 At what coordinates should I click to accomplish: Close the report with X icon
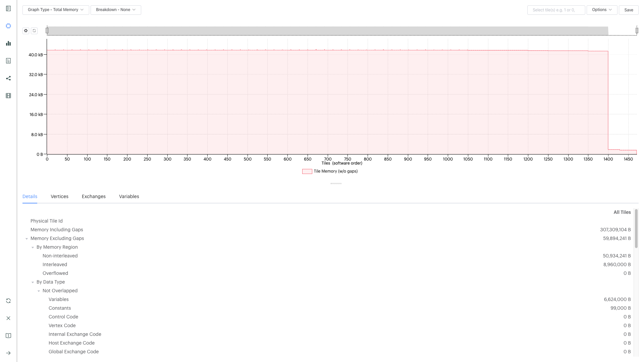[x=8, y=318]
